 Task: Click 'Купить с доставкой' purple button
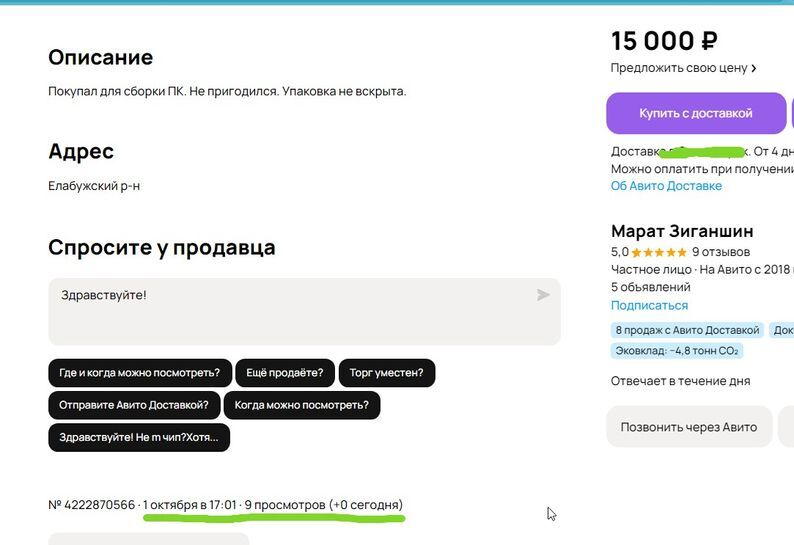[696, 113]
